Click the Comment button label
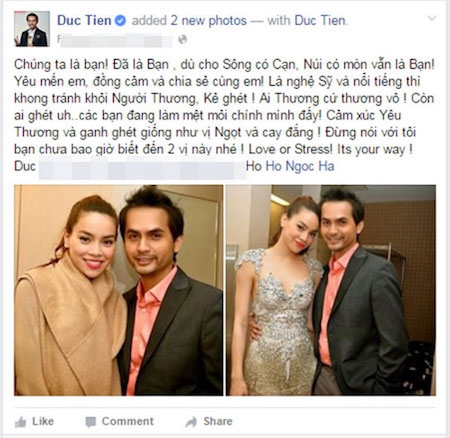Viewport: 450px width, 438px height. pos(128,421)
